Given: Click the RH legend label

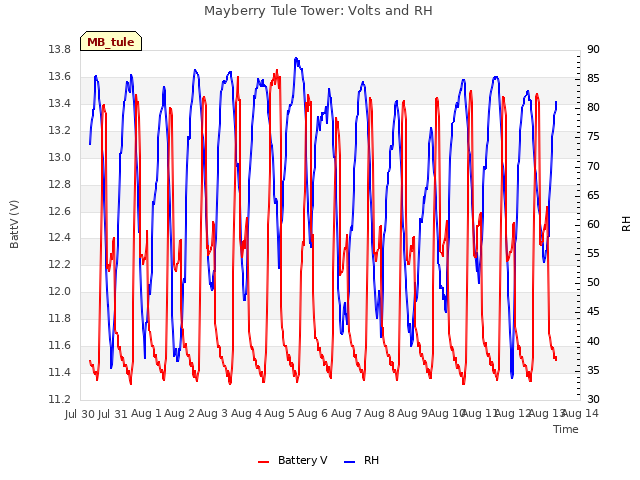Looking at the screenshot, I should coord(371,460).
